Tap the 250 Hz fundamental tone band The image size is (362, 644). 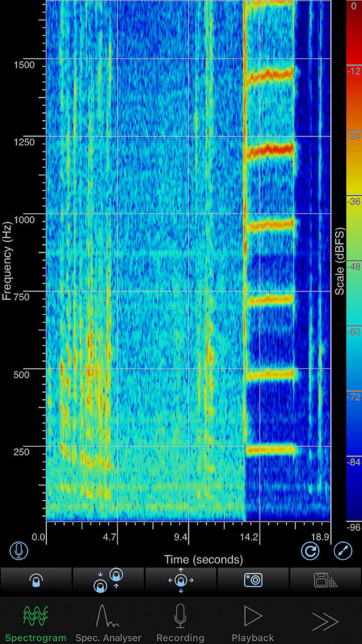(270, 450)
